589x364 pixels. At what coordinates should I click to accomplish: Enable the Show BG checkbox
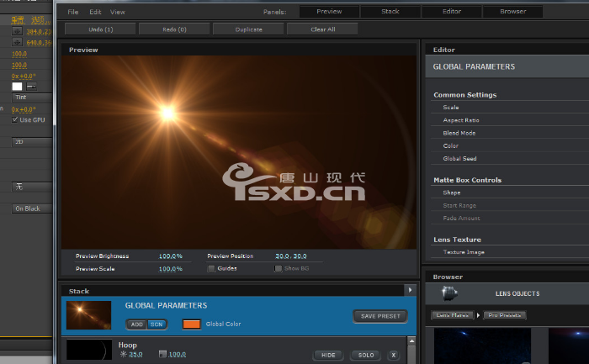(x=278, y=268)
